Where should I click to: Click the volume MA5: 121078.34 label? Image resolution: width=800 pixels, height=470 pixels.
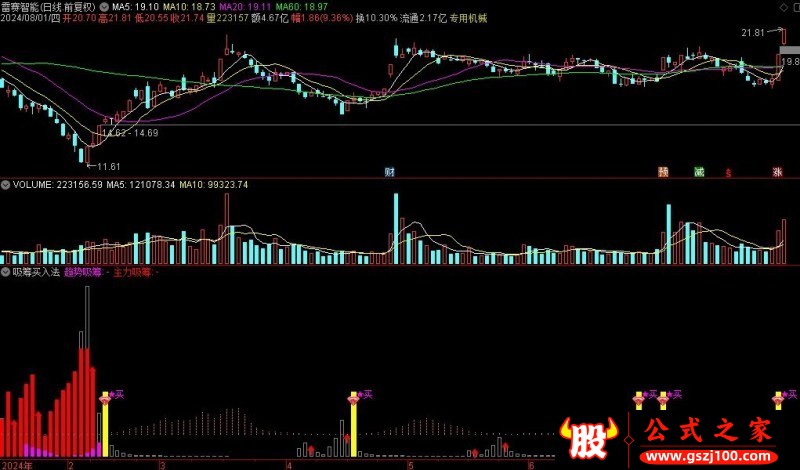click(x=141, y=185)
